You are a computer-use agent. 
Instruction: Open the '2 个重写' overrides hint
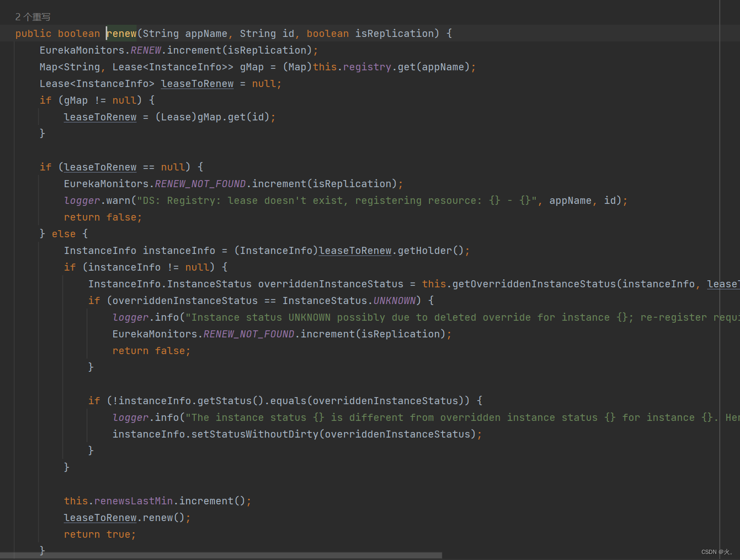pos(33,17)
